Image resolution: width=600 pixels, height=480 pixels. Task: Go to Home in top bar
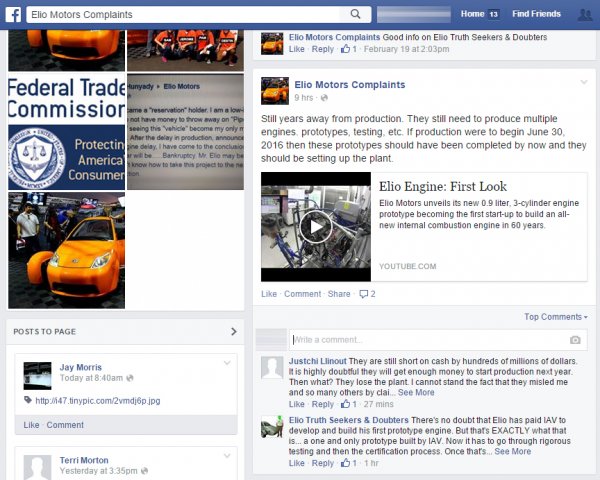(472, 14)
